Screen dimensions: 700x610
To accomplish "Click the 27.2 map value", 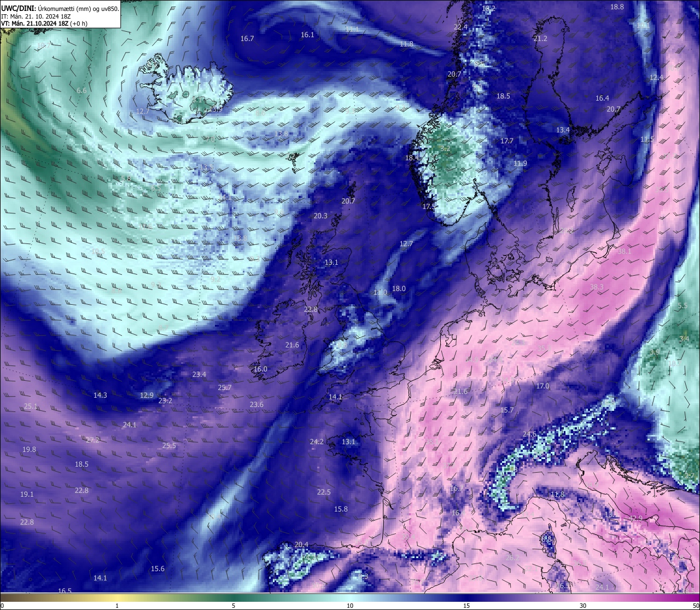I will 93,439.
